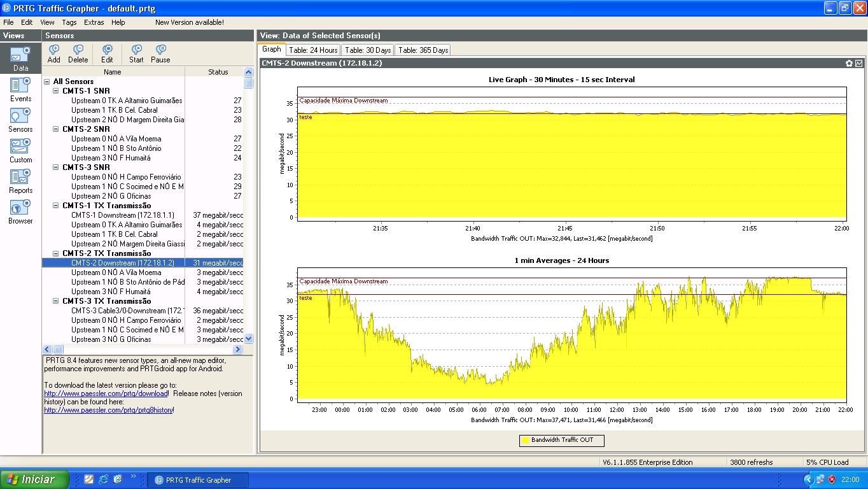
Task: Select the yellow Bandwidth Traffic OUT legend swatch
Action: (526, 440)
